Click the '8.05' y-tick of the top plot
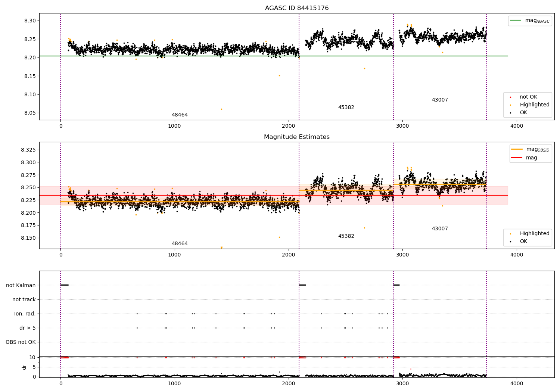Screen dimensions: 560x392 click(x=30, y=113)
